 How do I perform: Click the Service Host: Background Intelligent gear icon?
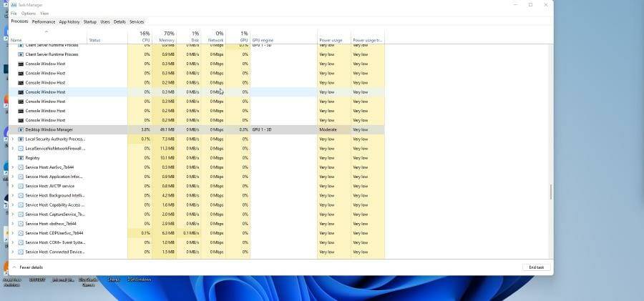click(21, 196)
